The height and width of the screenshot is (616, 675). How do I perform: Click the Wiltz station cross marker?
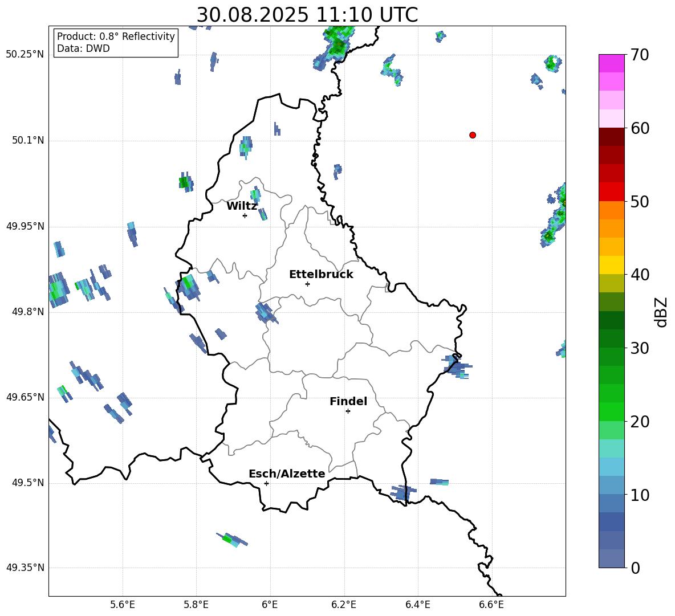(245, 215)
